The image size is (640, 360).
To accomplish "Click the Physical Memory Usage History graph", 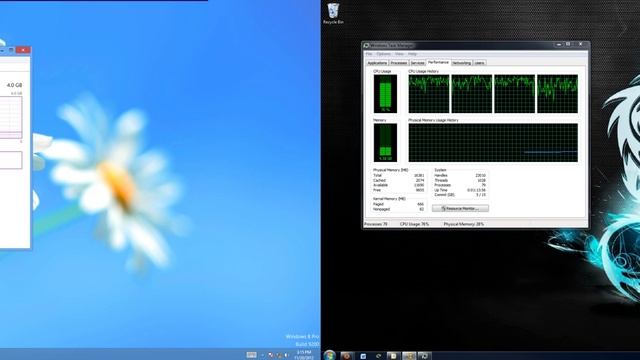I will pos(493,143).
